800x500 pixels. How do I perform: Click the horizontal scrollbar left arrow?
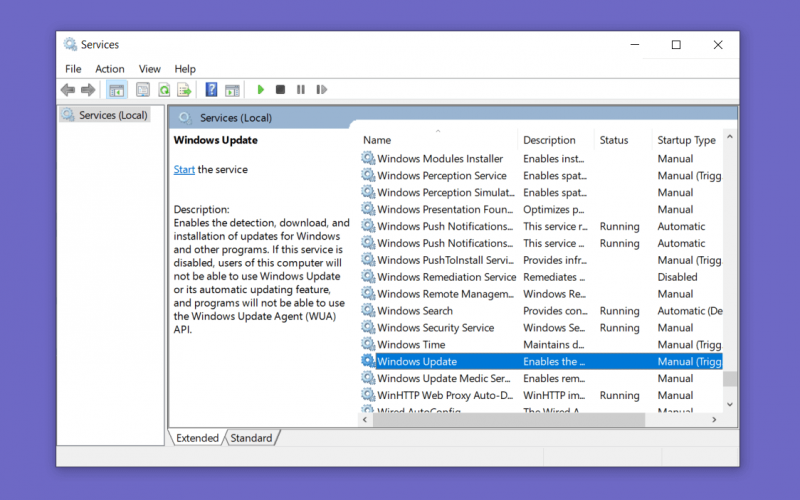click(365, 419)
